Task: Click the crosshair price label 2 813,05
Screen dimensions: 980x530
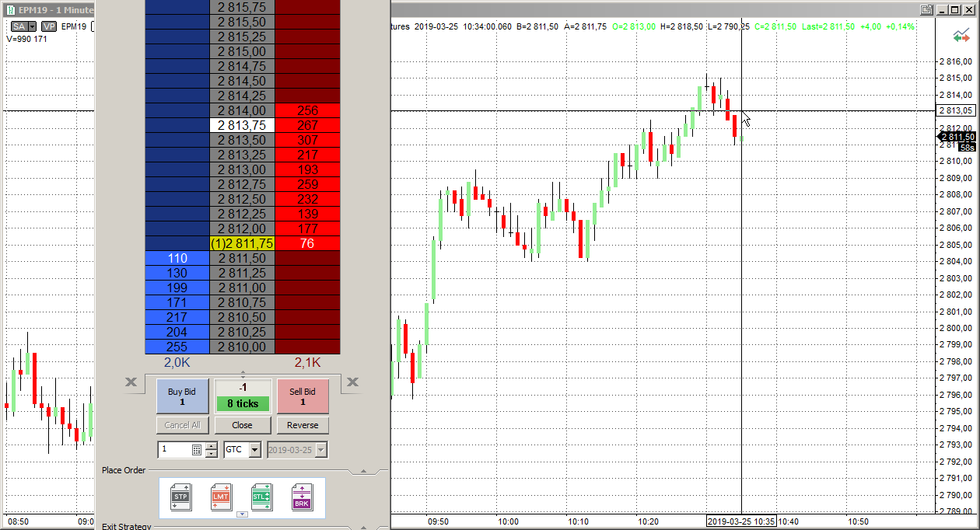Action: pos(957,110)
